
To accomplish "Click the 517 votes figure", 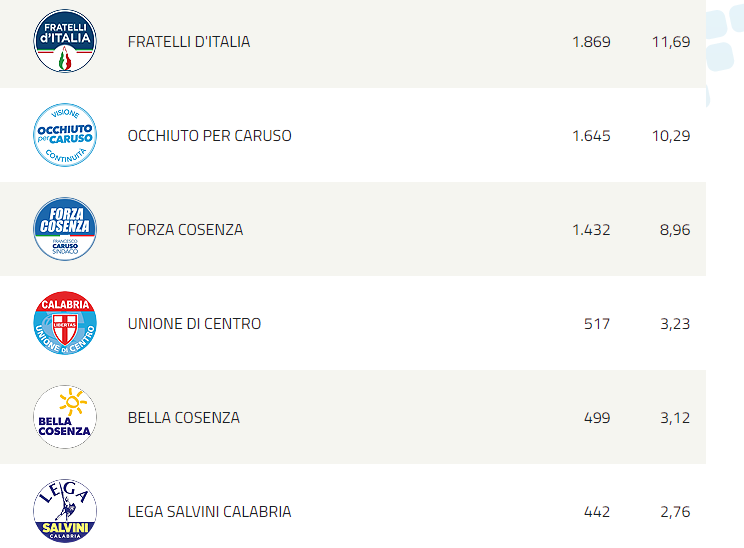I will click(597, 324).
